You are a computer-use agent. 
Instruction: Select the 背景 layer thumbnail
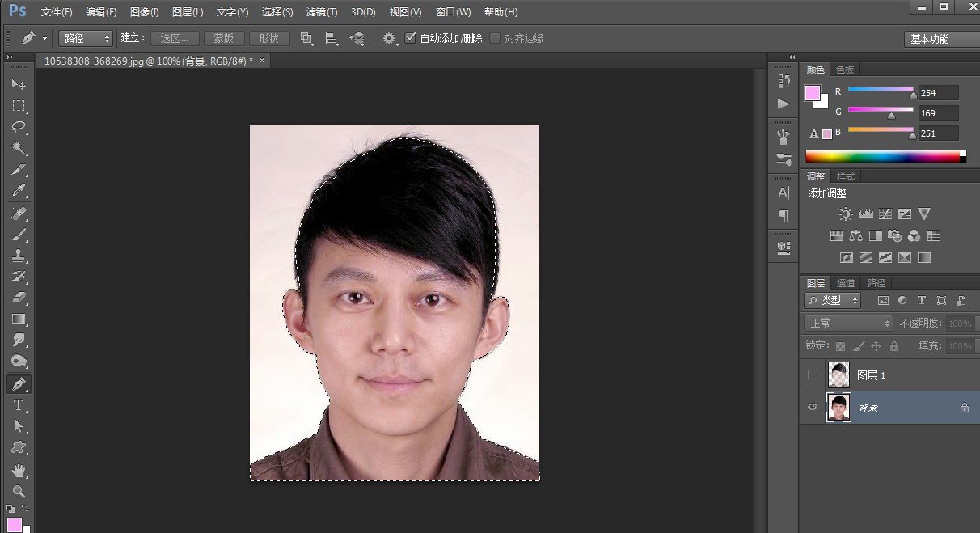[838, 407]
